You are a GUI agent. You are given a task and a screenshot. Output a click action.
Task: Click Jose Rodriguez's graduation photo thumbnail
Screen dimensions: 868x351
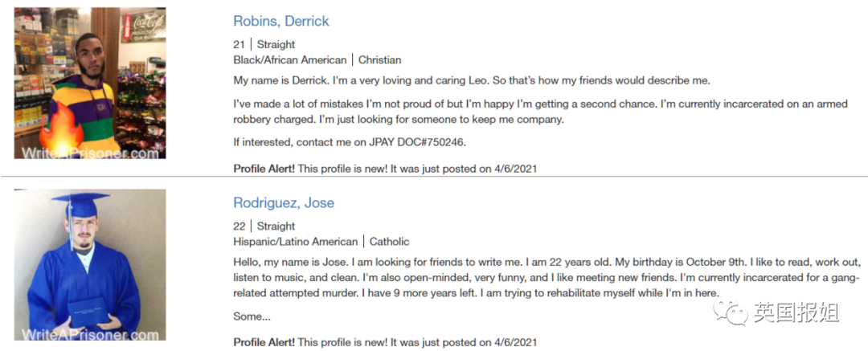[x=90, y=264]
